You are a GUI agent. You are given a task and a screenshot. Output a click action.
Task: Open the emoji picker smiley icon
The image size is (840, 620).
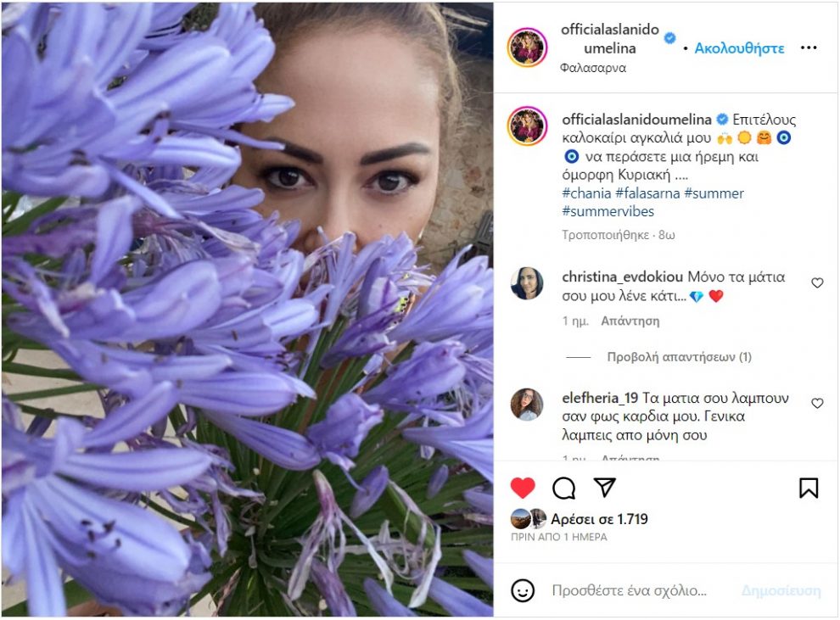coord(523,590)
